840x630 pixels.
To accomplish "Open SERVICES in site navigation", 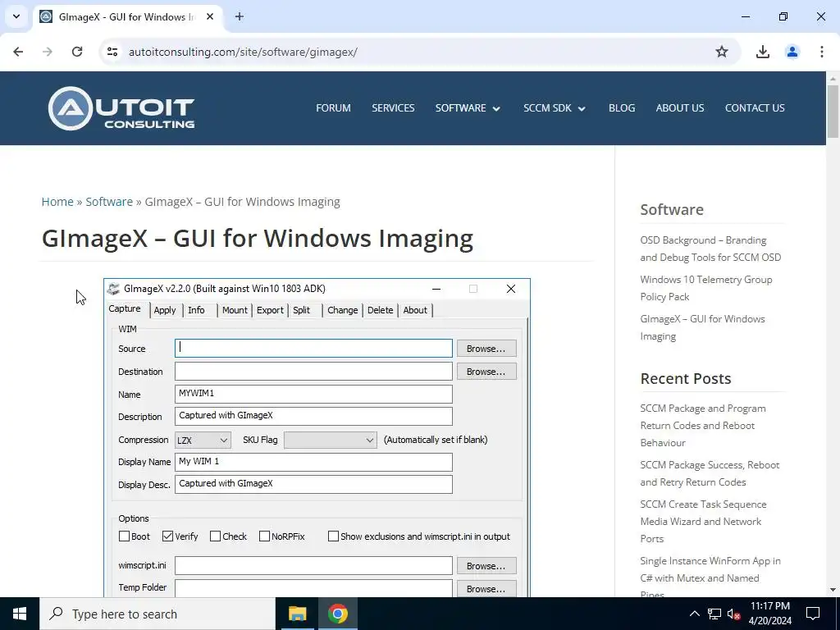I will coord(393,107).
